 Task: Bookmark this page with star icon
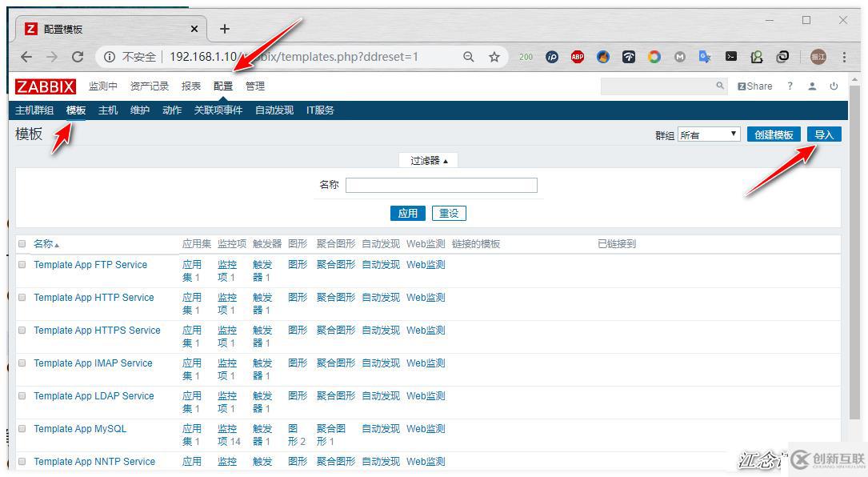pos(494,57)
